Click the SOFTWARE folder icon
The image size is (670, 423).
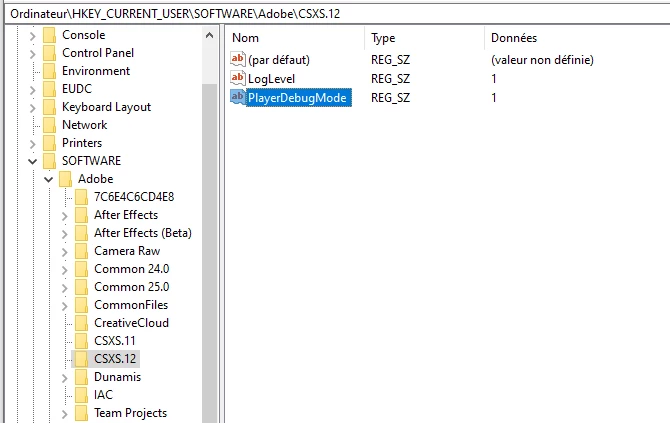[x=50, y=161]
